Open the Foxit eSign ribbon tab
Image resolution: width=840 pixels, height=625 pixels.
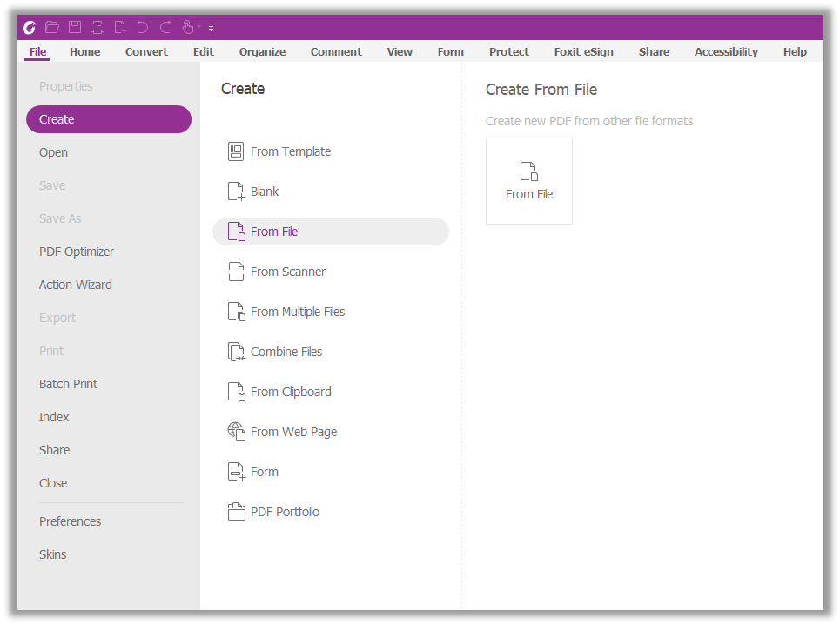583,52
